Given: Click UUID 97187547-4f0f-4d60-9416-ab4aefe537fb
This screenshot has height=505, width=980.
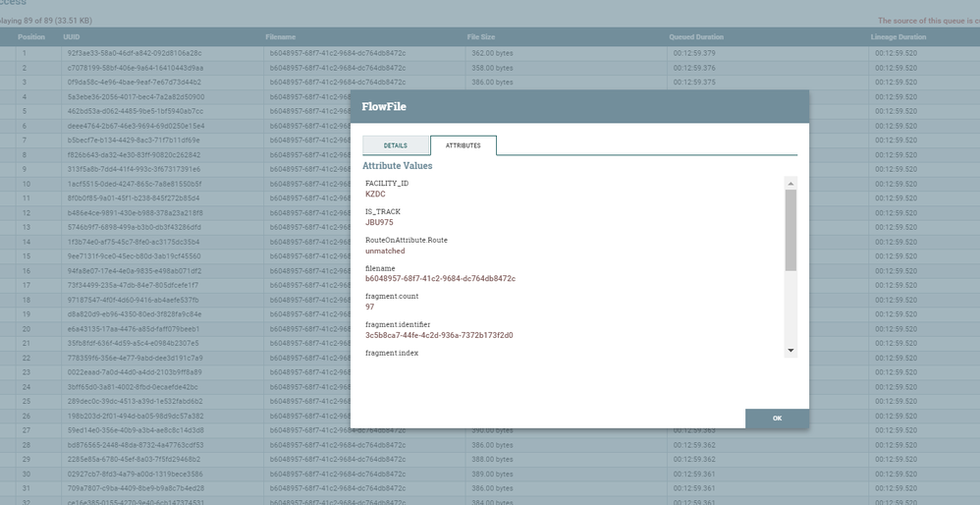Looking at the screenshot, I should click(135, 300).
